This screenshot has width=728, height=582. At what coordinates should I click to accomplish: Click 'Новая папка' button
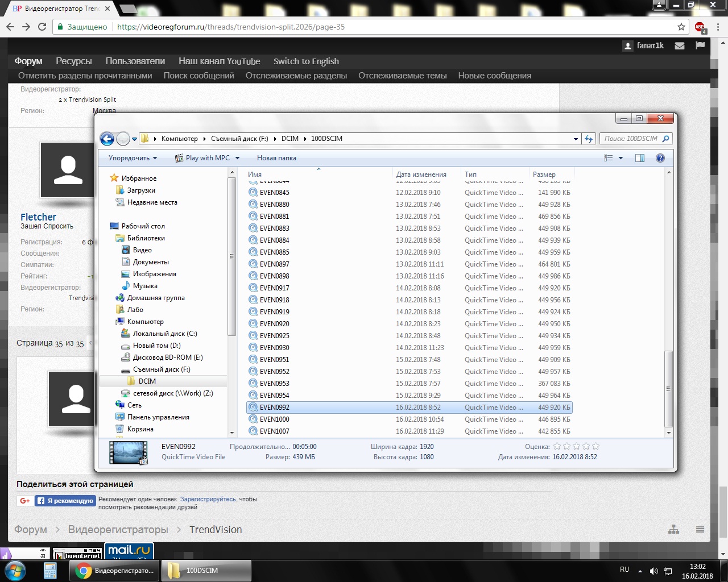click(x=276, y=158)
